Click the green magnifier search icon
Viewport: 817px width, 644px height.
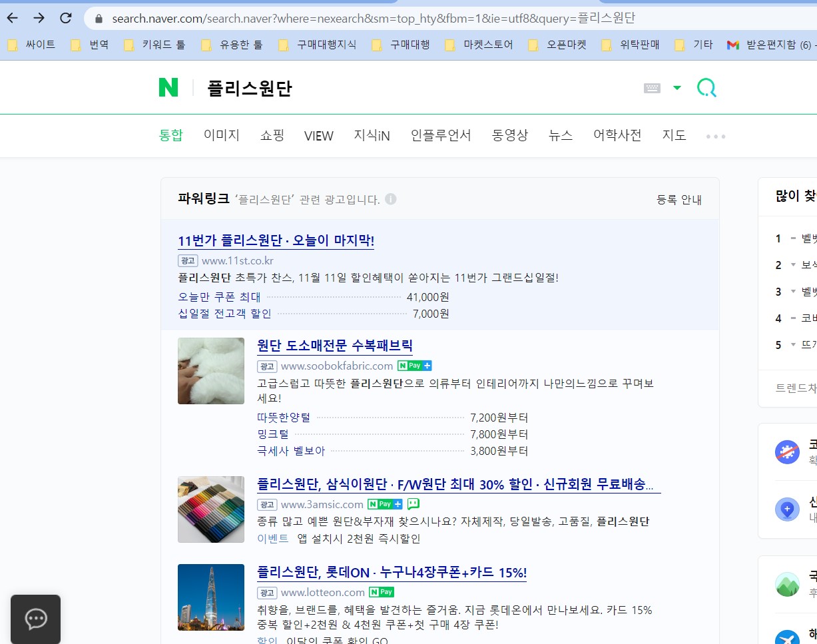coord(706,87)
